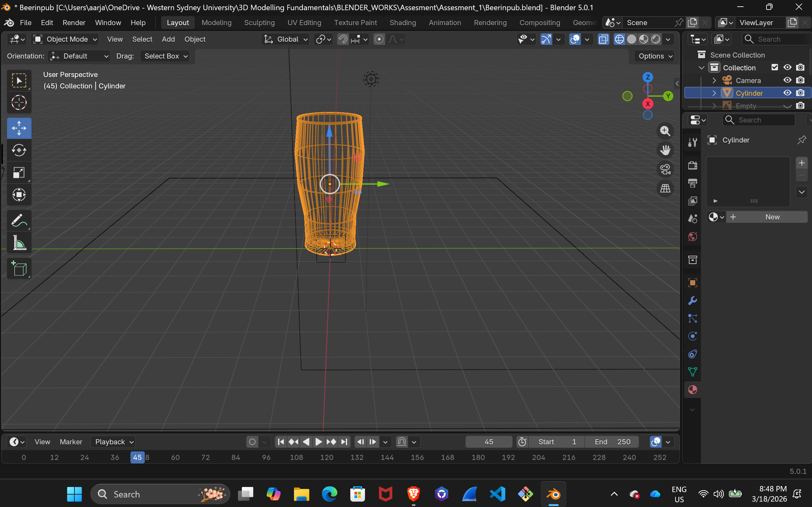Open the Select Box drag dropdown
The height and width of the screenshot is (507, 812).
(x=165, y=56)
